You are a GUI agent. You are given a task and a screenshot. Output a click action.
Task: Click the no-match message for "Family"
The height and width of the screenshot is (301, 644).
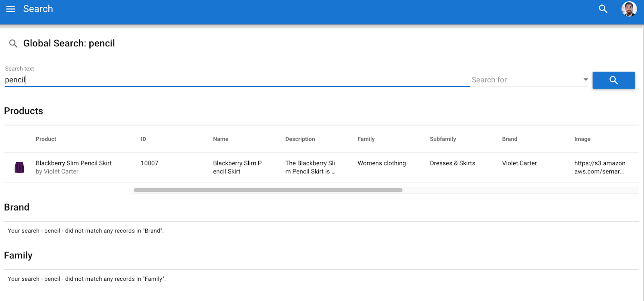[x=87, y=279]
